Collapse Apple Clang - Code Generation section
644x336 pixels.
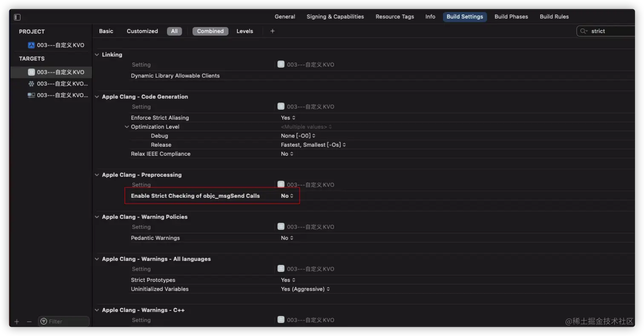97,97
